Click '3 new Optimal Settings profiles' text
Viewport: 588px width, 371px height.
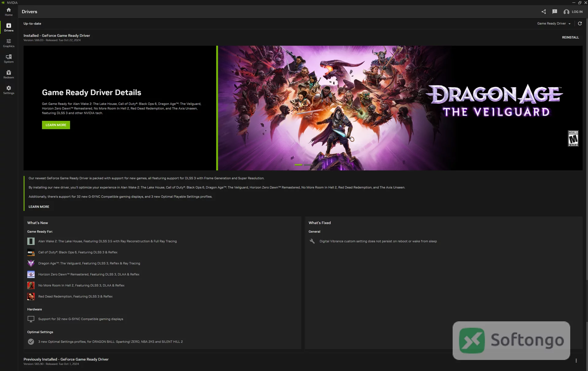coord(110,342)
